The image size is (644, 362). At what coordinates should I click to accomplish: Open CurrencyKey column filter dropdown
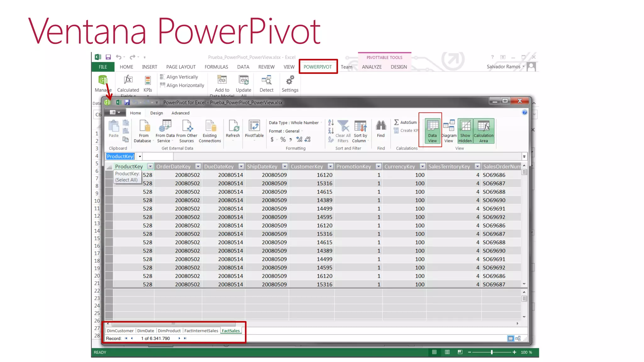point(423,167)
